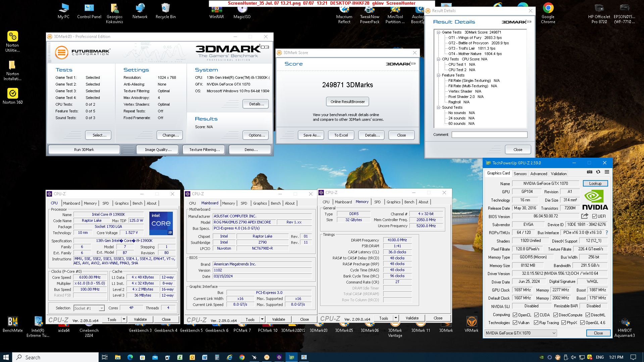
Task: Click the Save As button in 3DMark Score
Action: point(311,135)
